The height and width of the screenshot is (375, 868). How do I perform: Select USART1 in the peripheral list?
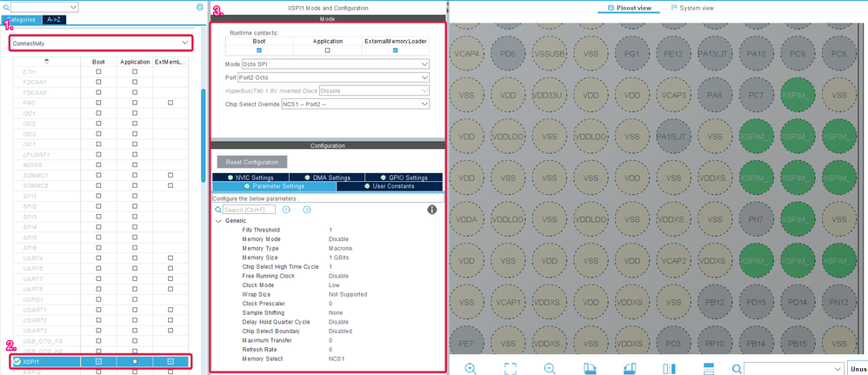pos(35,310)
